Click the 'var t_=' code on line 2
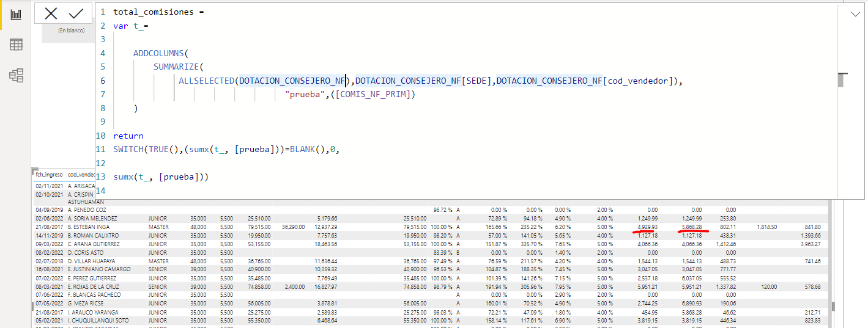The height and width of the screenshot is (328, 868). coord(131,26)
